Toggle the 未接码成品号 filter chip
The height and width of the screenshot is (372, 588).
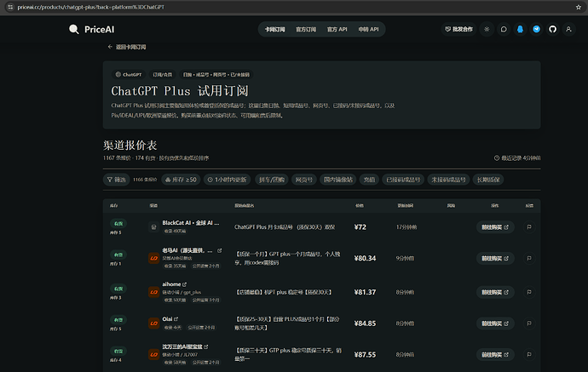[x=448, y=180]
